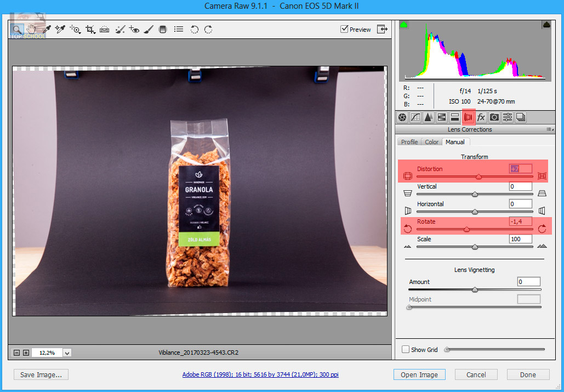Viewport: 564px width, 392px height.
Task: Enable the Show Grid checkbox
Action: pos(406,349)
